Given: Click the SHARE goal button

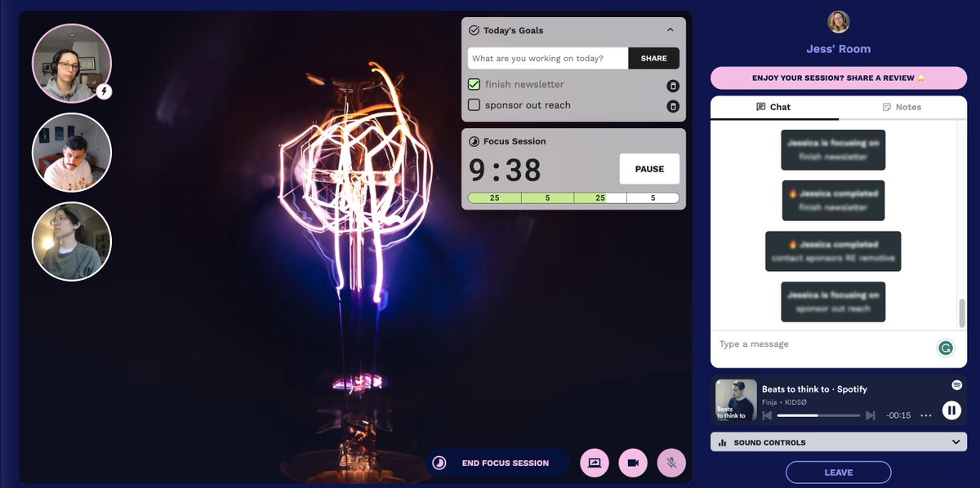Looking at the screenshot, I should (x=653, y=59).
